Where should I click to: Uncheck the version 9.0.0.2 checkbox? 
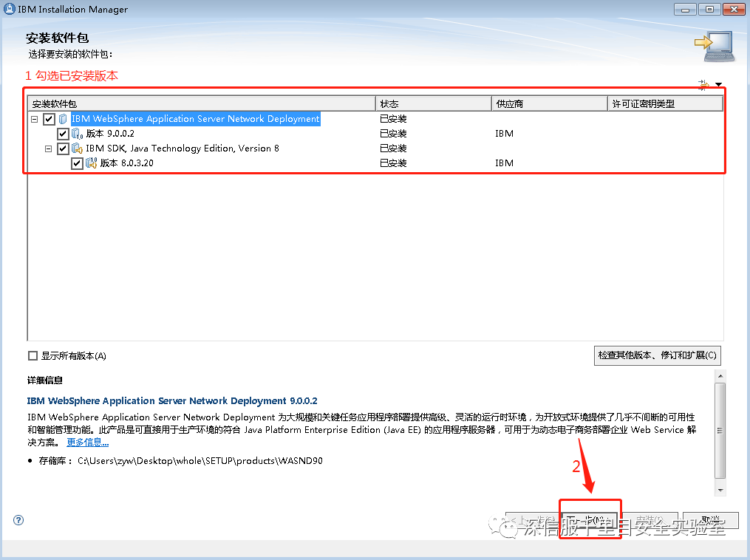point(63,134)
